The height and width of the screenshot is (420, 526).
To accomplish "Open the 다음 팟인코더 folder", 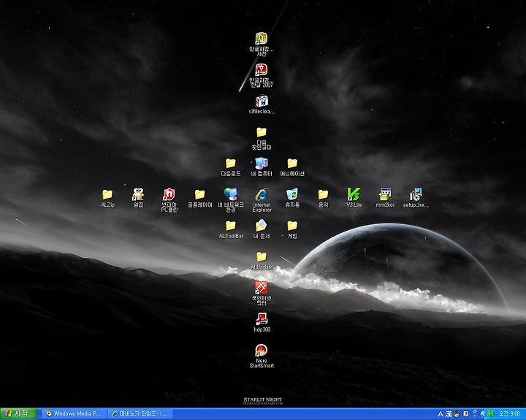I will tap(262, 138).
